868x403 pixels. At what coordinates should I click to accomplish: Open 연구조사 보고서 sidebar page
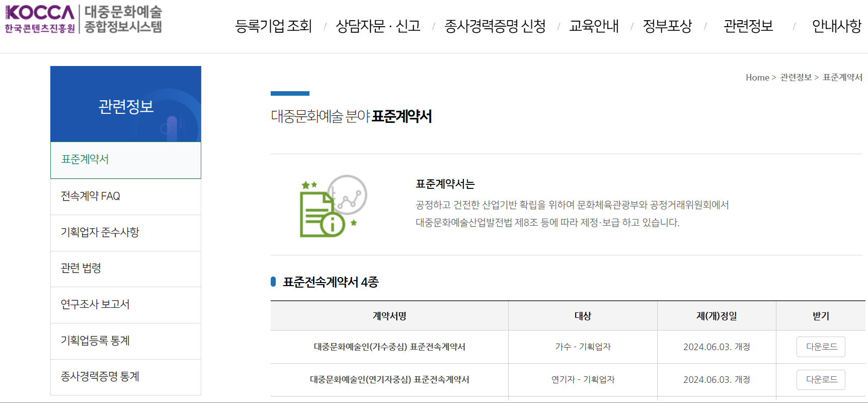pos(126,305)
